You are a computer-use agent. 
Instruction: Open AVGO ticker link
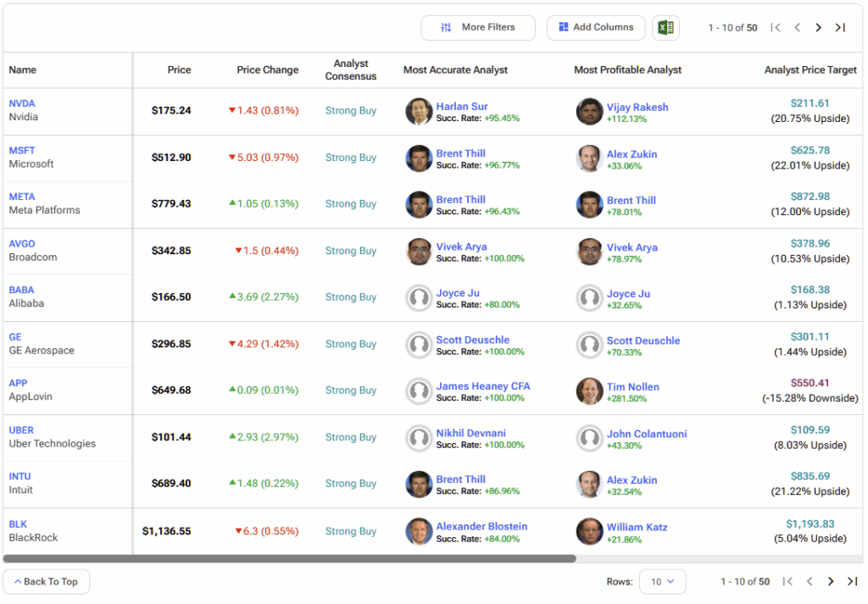(22, 244)
